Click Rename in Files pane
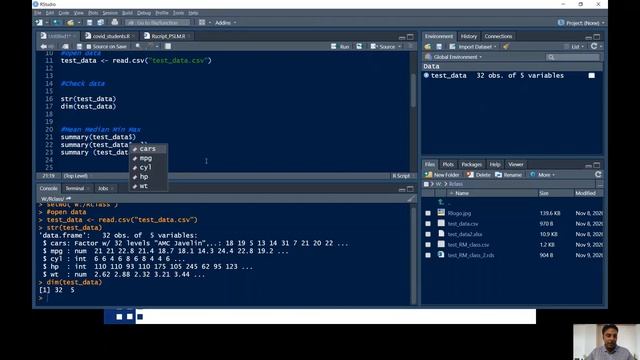The width and height of the screenshot is (640, 360). [509, 175]
